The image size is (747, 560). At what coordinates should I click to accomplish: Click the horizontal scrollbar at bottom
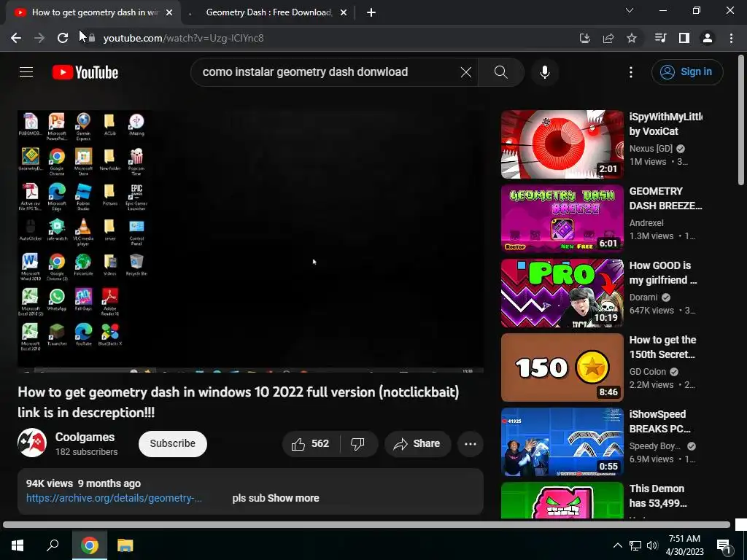pos(366,525)
